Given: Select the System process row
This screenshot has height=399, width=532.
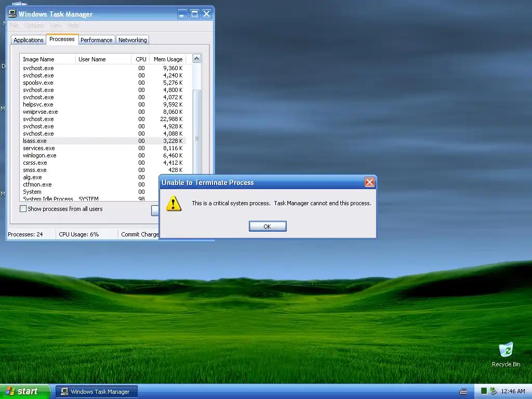Looking at the screenshot, I should [89, 192].
